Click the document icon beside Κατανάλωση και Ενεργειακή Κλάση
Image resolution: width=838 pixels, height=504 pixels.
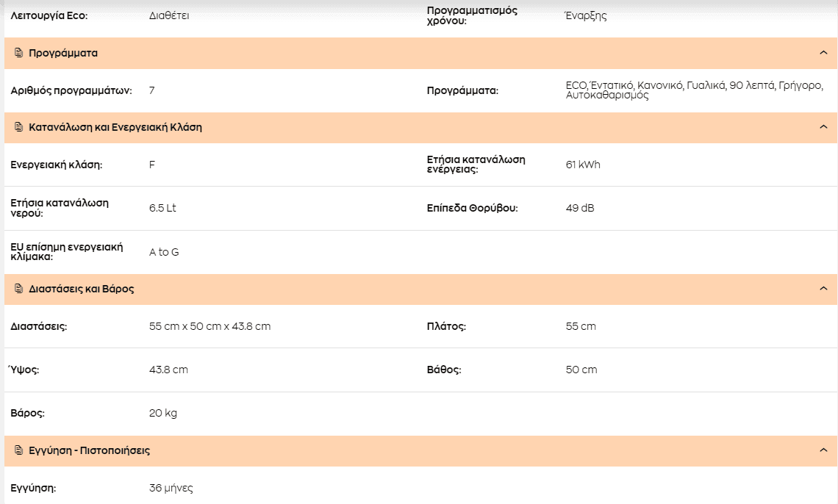(18, 127)
